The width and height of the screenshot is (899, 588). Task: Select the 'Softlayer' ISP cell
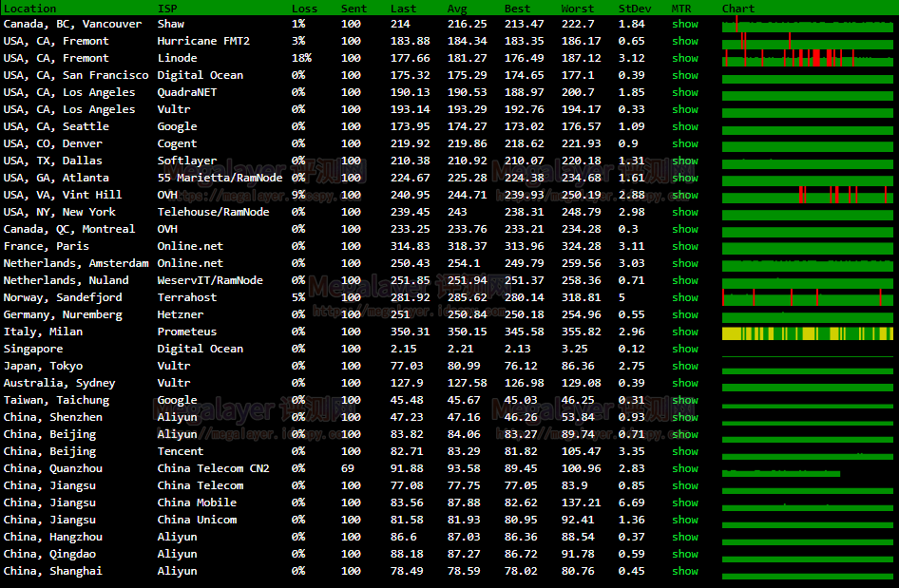(x=187, y=161)
